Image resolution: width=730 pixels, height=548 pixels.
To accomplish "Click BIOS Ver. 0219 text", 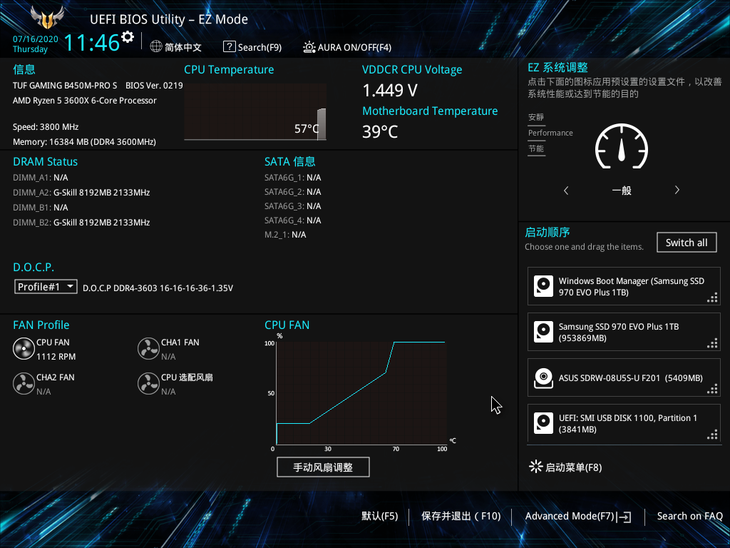I will pos(154,86).
